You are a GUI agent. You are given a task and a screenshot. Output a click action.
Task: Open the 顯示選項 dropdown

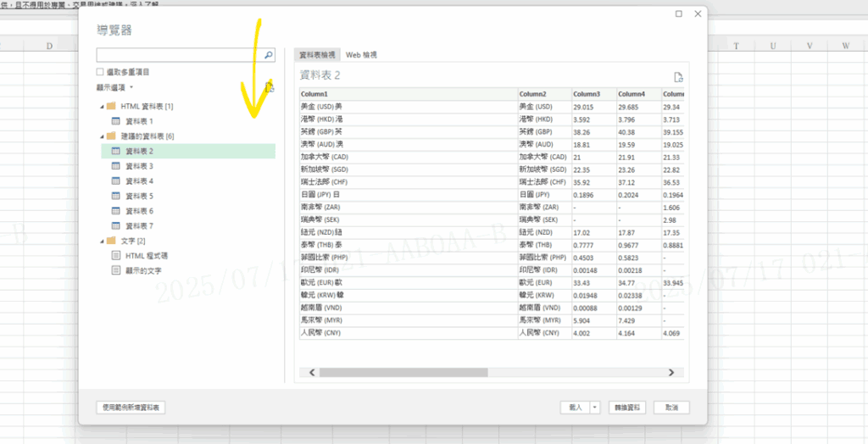pyautogui.click(x=114, y=87)
